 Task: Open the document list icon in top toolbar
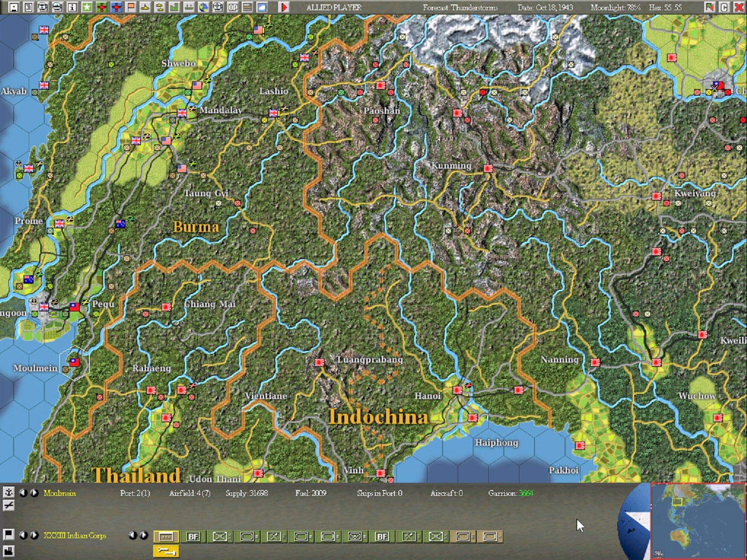[x=29, y=7]
